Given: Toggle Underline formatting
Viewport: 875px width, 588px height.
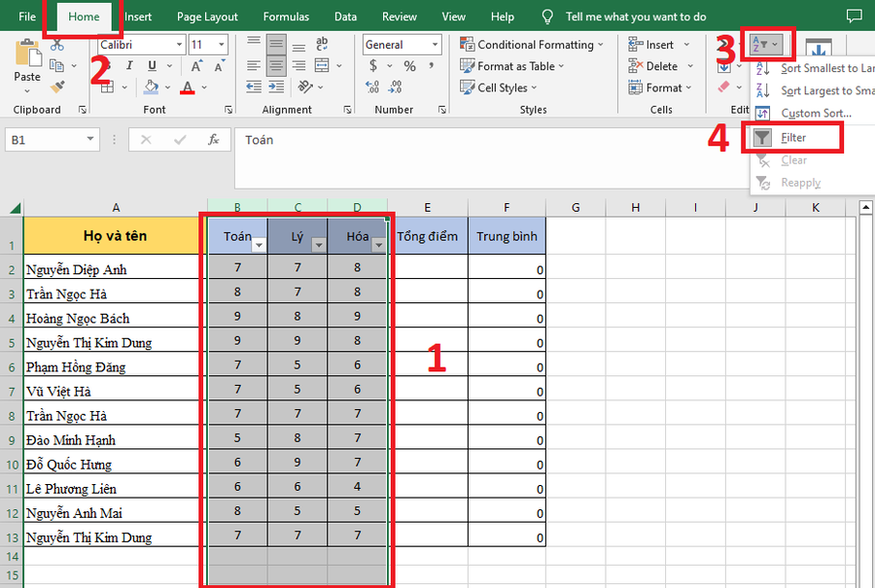Looking at the screenshot, I should tap(152, 66).
